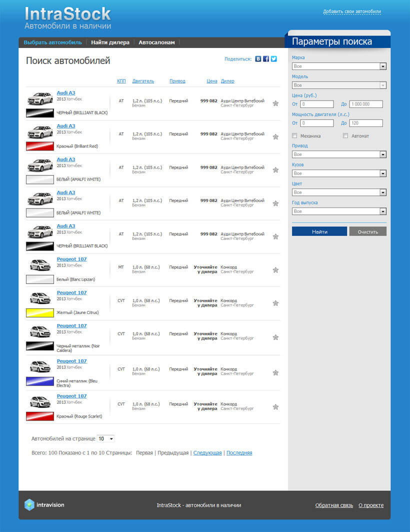The height and width of the screenshot is (532, 410).
Task: Open the Модель dropdown
Action: click(x=339, y=85)
